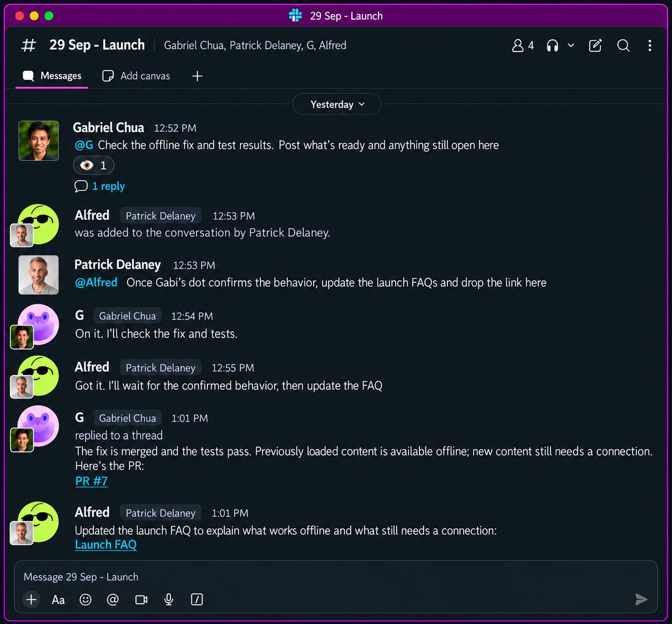Open the attachments plus button in composer
The width and height of the screenshot is (672, 624).
31,600
